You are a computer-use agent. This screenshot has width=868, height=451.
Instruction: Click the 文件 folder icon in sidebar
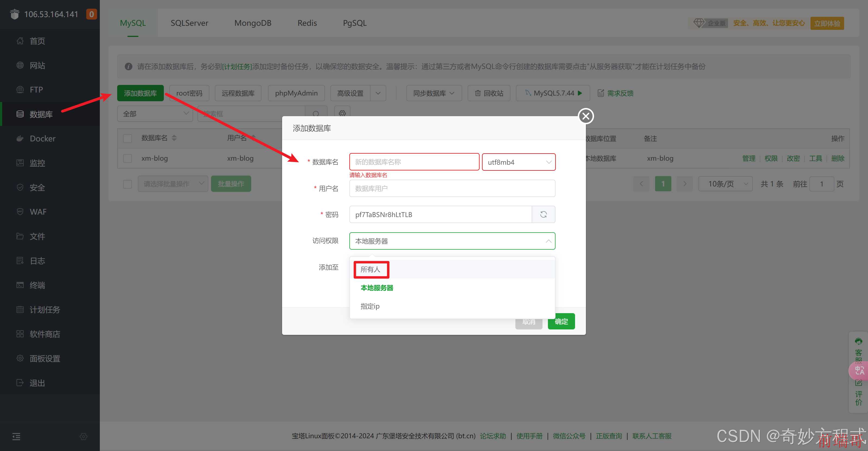click(x=20, y=236)
